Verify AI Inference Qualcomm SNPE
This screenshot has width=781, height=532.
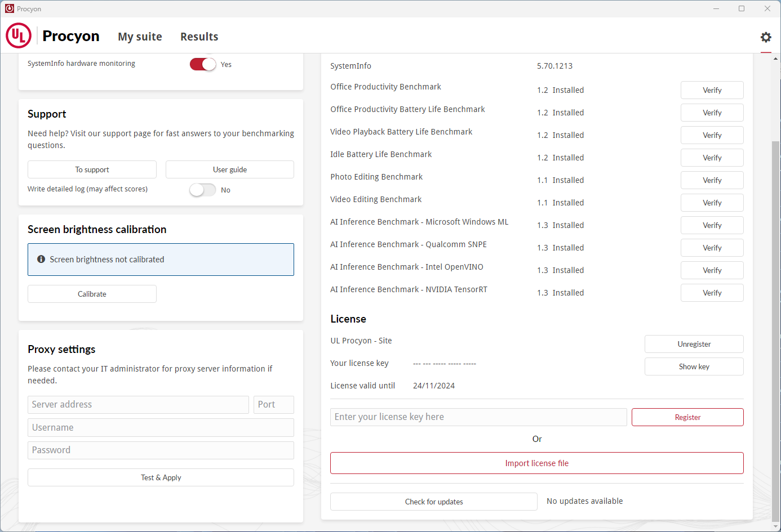[x=712, y=248]
